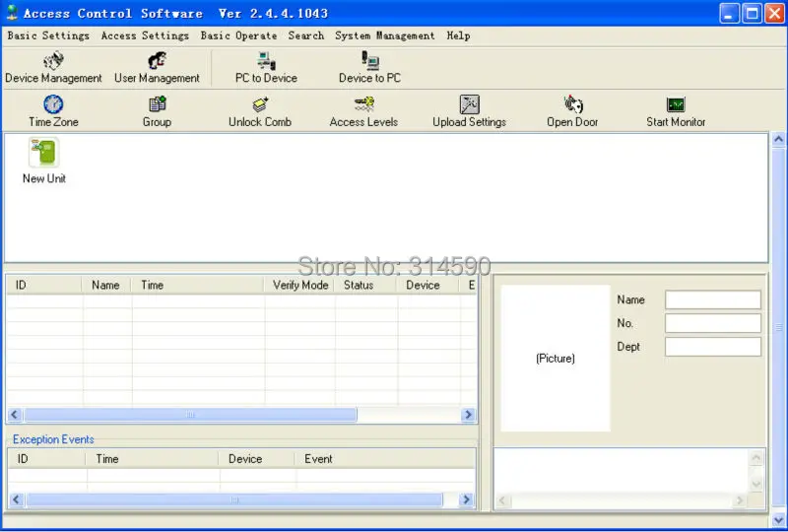Viewport: 788px width, 532px height.
Task: Click the (Picture) placeholder box
Action: pos(556,358)
